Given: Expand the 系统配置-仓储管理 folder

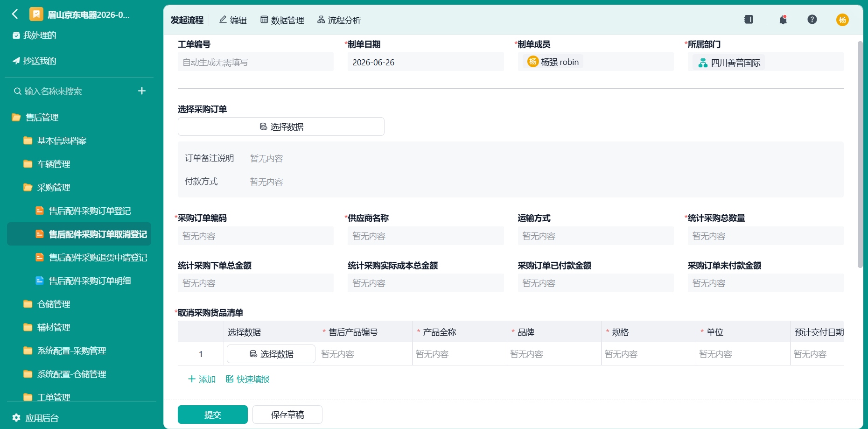Looking at the screenshot, I should 28,374.
